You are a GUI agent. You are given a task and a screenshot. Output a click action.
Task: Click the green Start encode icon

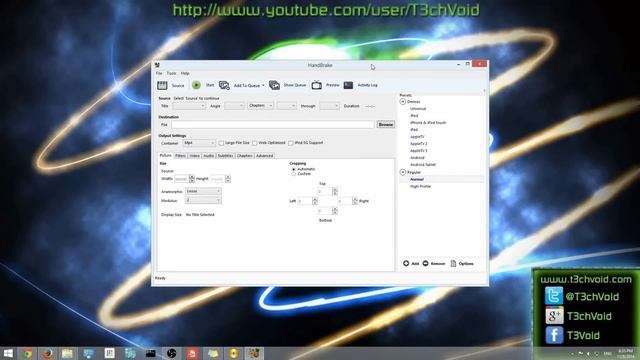point(196,85)
